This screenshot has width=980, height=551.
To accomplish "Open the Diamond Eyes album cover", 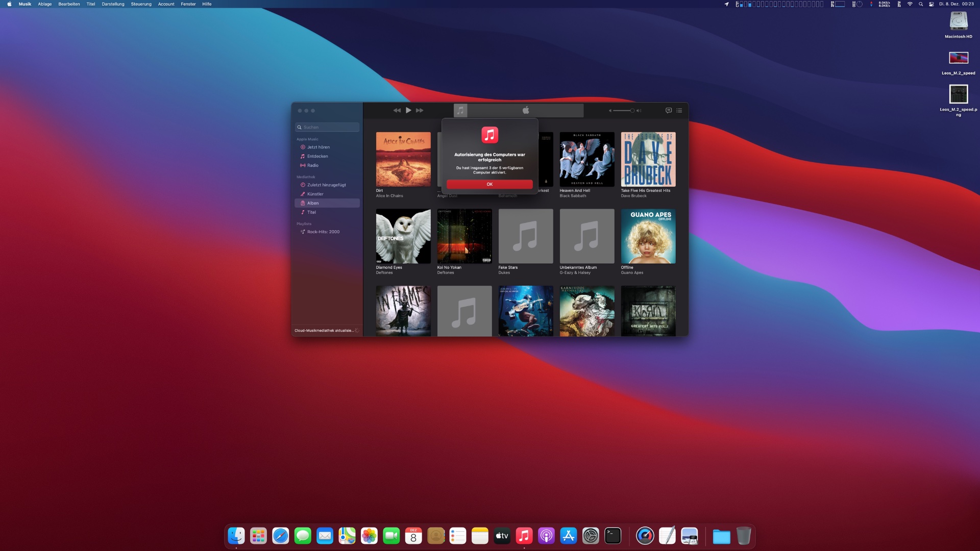I will pos(403,236).
